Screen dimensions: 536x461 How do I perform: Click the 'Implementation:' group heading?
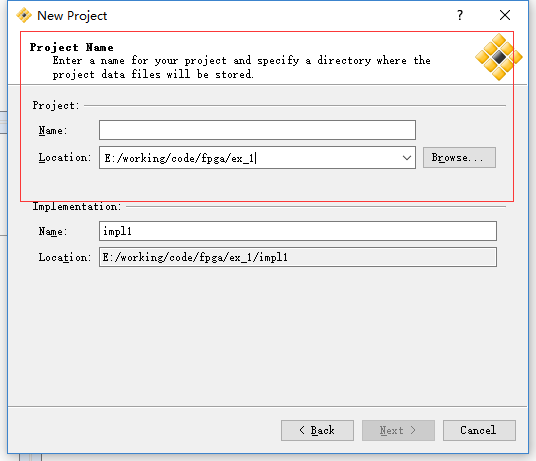[77, 206]
